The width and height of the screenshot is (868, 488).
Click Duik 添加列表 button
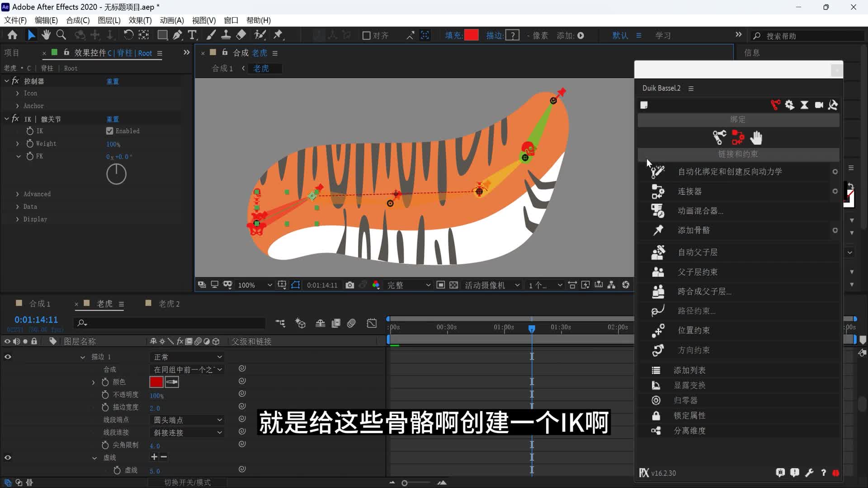click(689, 371)
